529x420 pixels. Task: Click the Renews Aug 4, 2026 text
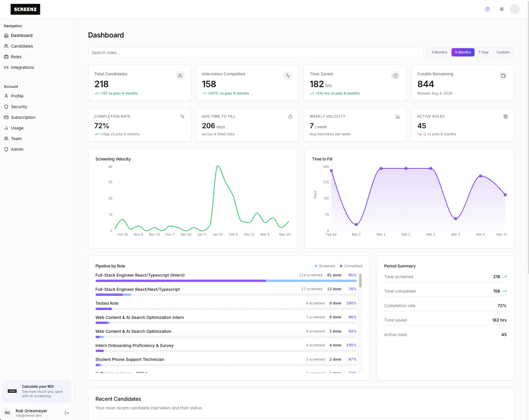pyautogui.click(x=435, y=93)
